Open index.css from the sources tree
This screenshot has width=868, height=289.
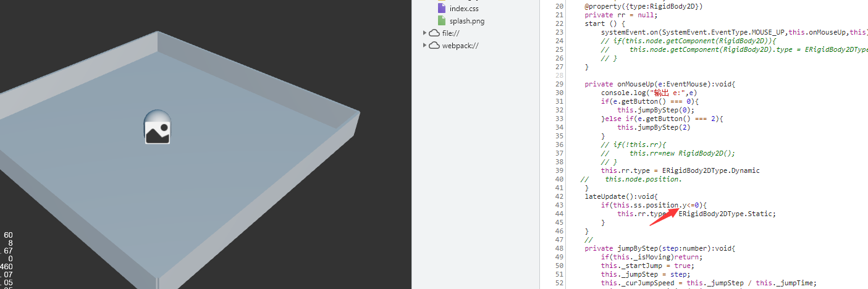pos(464,9)
